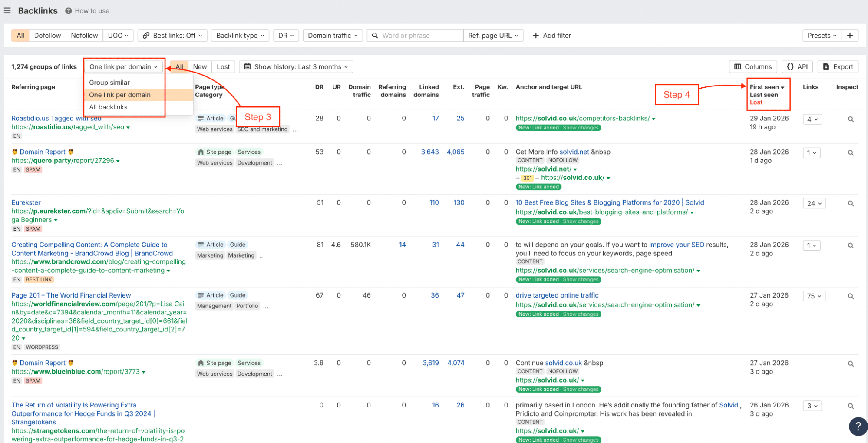This screenshot has width=868, height=443.
Task: Select the Dofollow filter
Action: click(x=47, y=36)
